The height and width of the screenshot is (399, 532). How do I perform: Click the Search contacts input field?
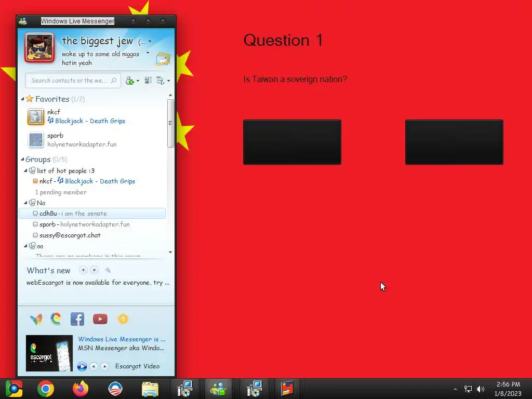pyautogui.click(x=73, y=81)
